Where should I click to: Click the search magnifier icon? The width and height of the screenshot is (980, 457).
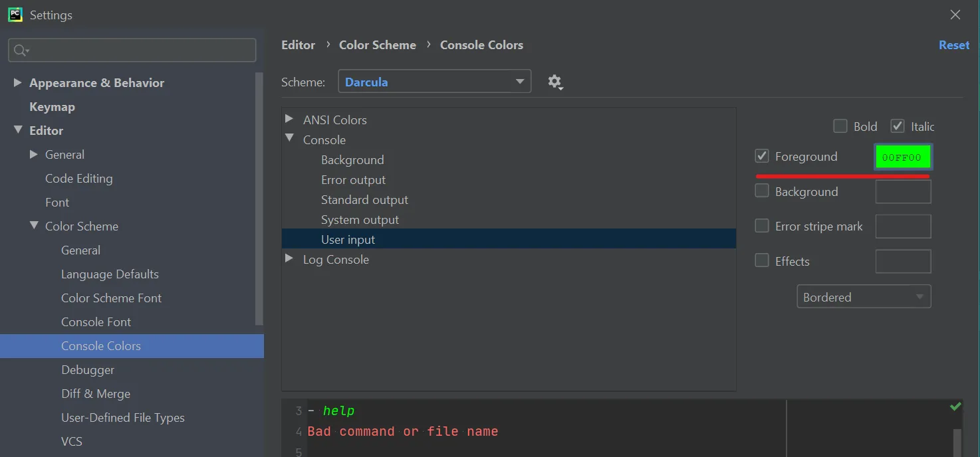click(21, 50)
